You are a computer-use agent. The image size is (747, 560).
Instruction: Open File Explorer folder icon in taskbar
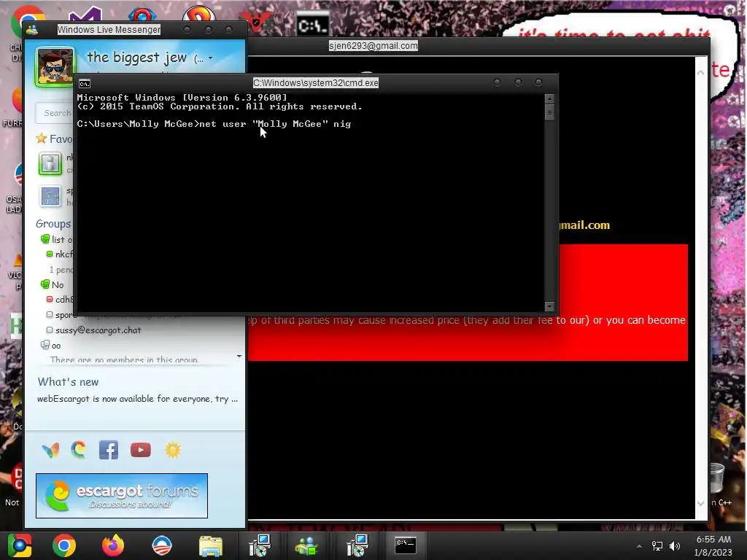210,545
